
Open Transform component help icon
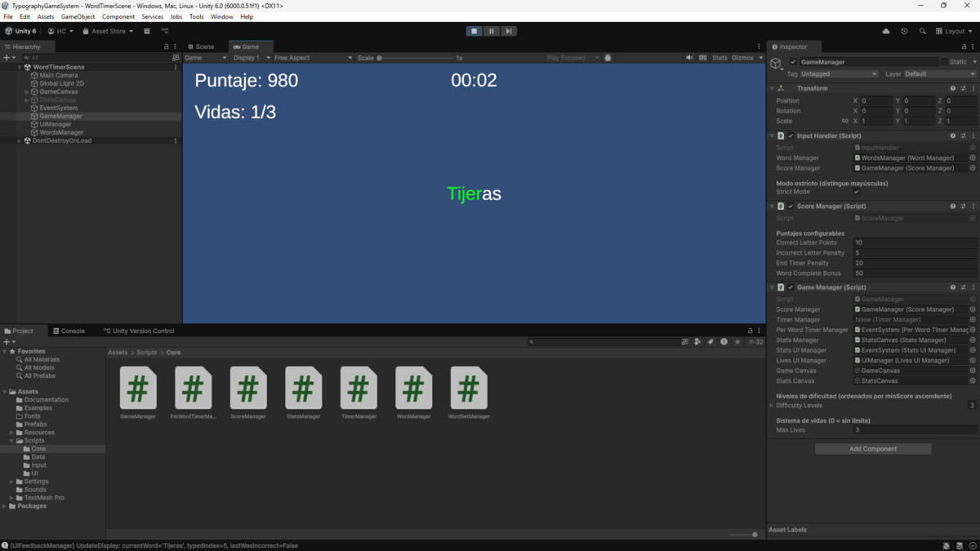(952, 88)
